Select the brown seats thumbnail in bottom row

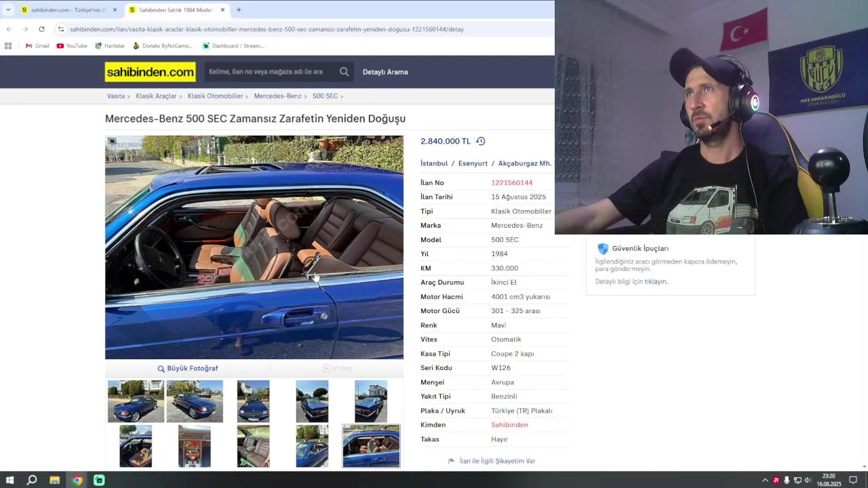coord(253,446)
